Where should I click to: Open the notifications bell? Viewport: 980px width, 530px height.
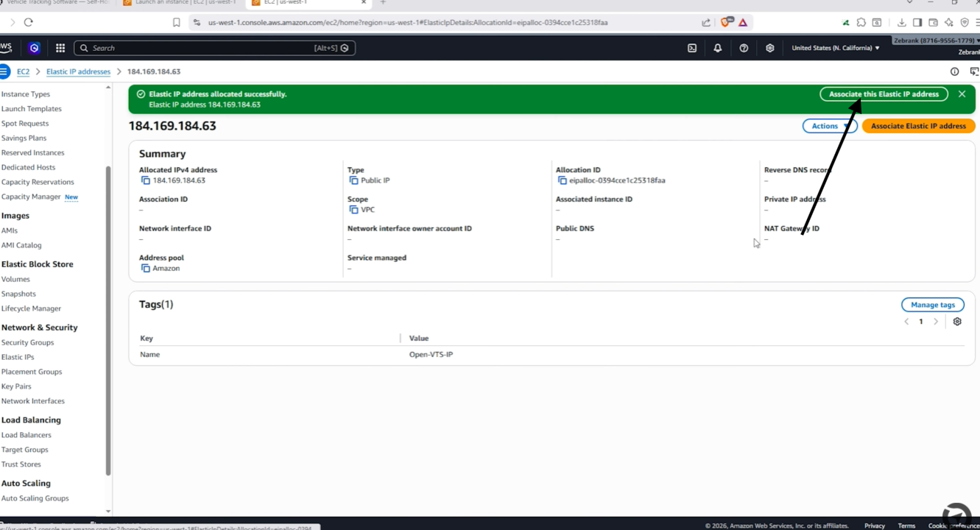718,48
